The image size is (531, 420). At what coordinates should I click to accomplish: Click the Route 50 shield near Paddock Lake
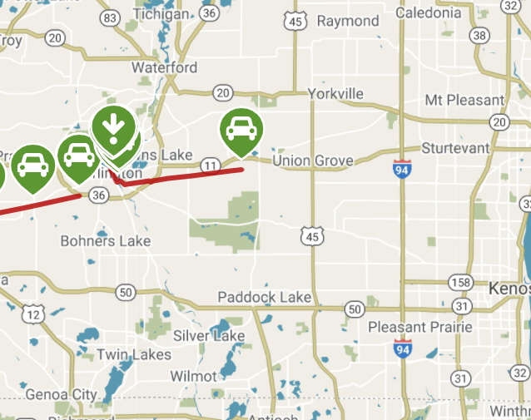[x=355, y=309]
